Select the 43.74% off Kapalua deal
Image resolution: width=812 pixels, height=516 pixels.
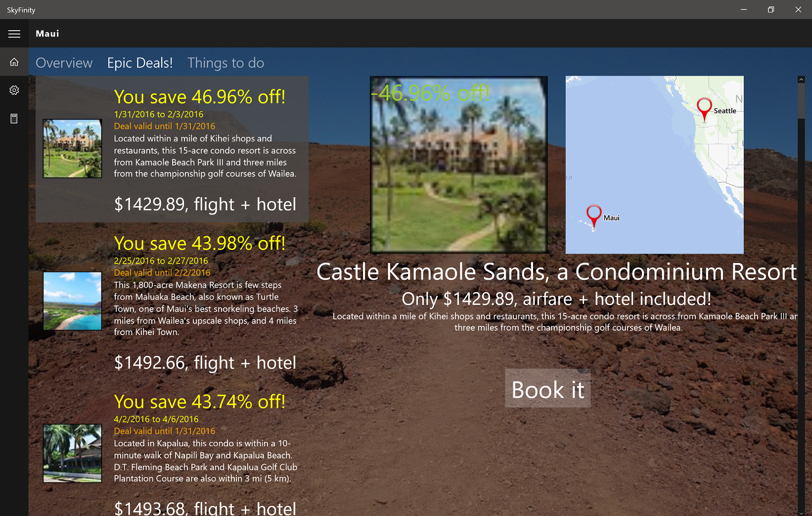(172, 449)
